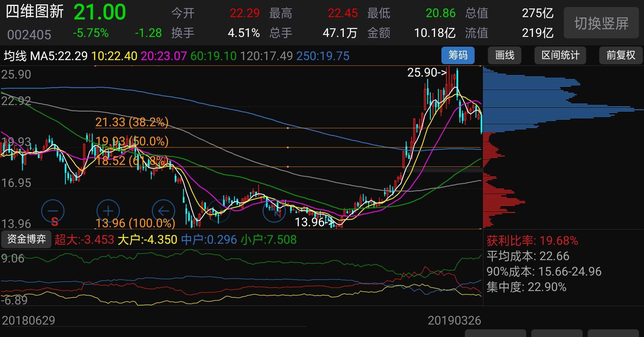Tap the low value 20.86
This screenshot has height=337, width=644.
[x=440, y=13]
